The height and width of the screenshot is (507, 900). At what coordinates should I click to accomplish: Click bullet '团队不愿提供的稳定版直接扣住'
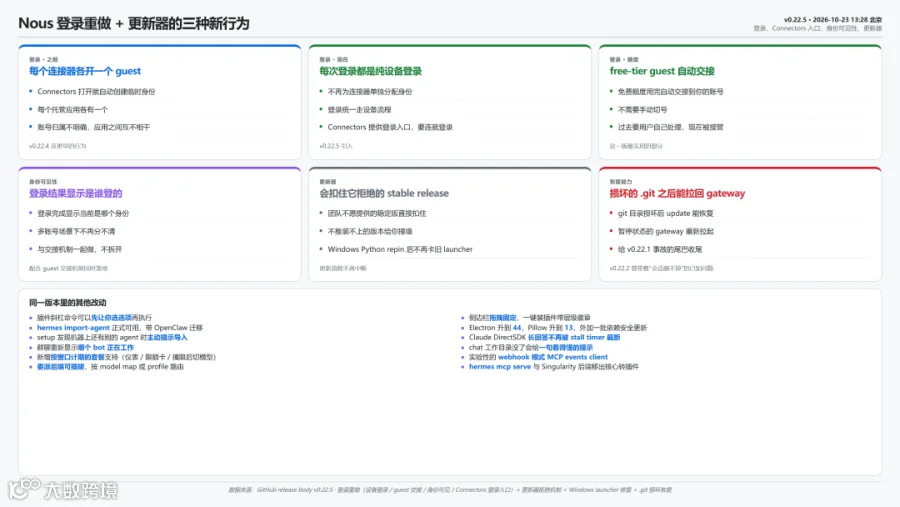[x=377, y=214]
